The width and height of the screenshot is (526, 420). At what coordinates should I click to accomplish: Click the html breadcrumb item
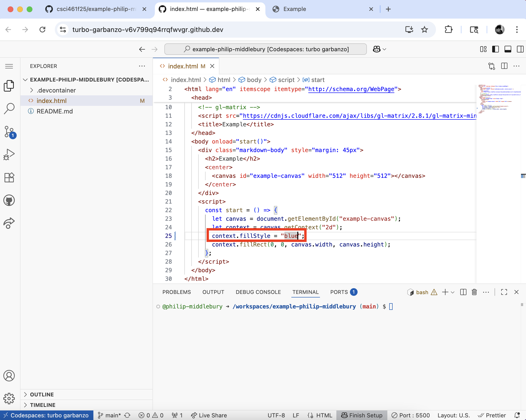[x=220, y=80]
